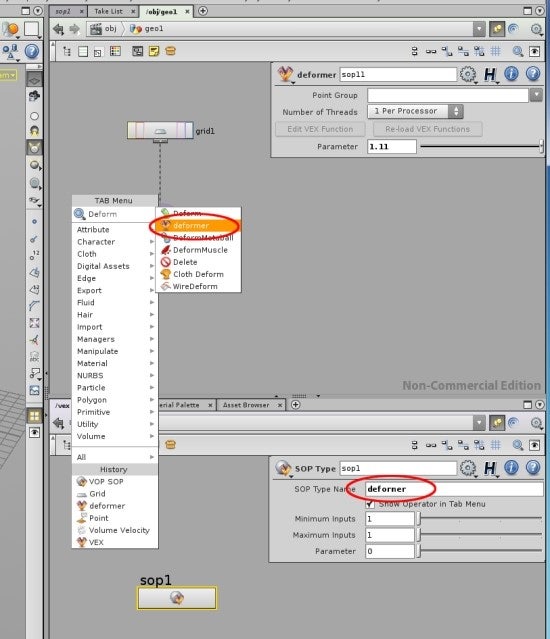Click the geo1 path button

[147, 29]
